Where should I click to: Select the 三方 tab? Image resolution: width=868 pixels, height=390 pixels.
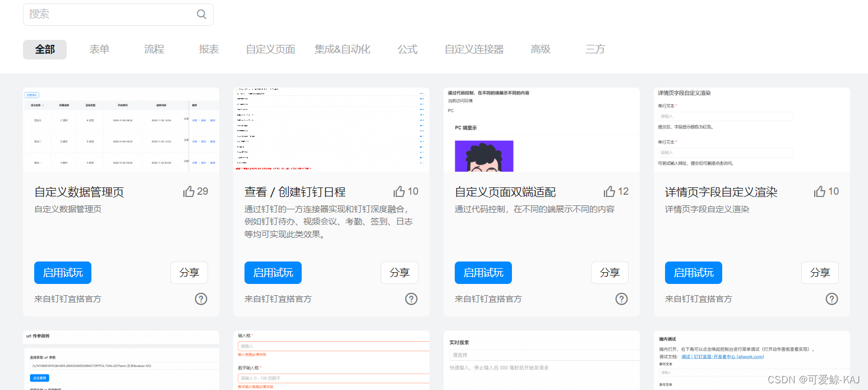(x=594, y=49)
